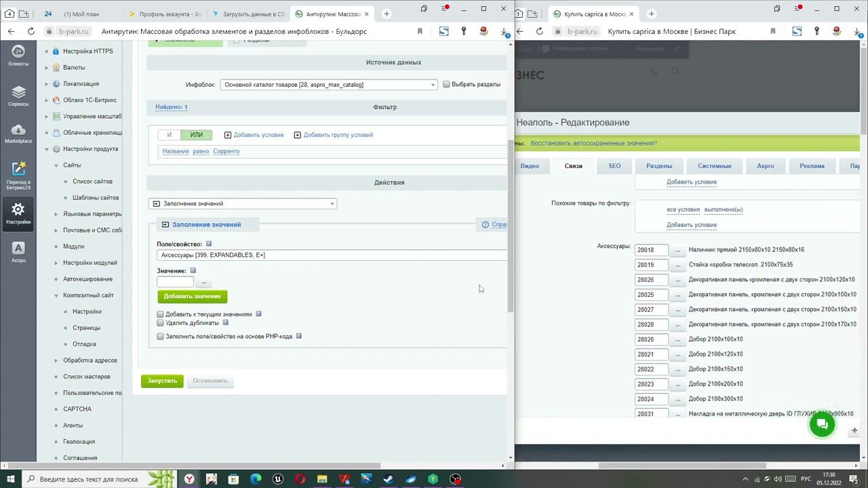Viewport: 868px width, 488px height.
Task: Click the ... button for accessory 28018
Action: 677,250
